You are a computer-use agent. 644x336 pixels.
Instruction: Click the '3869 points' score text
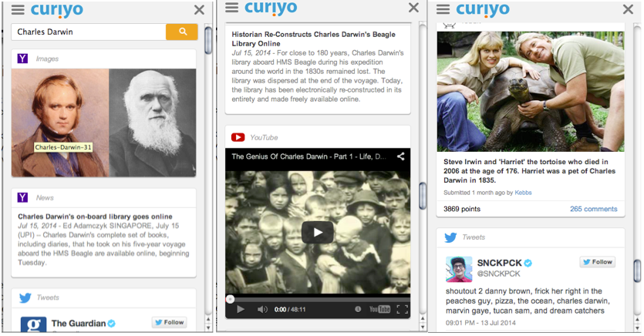coord(462,209)
